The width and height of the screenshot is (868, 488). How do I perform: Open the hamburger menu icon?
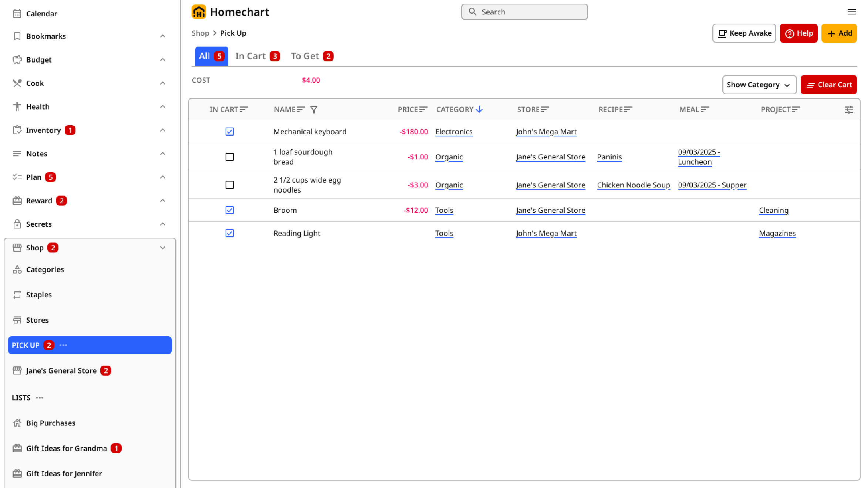point(851,12)
